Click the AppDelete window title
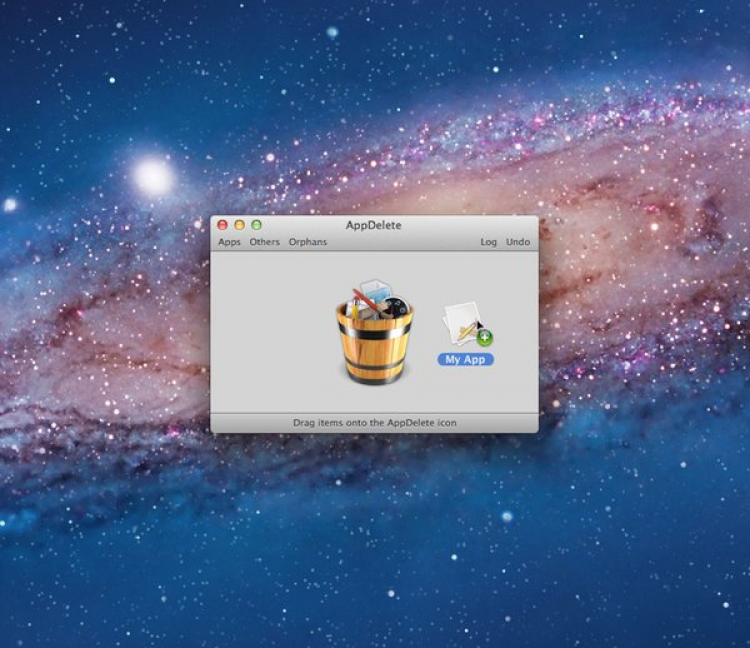Viewport: 750px width, 648px height. (374, 225)
